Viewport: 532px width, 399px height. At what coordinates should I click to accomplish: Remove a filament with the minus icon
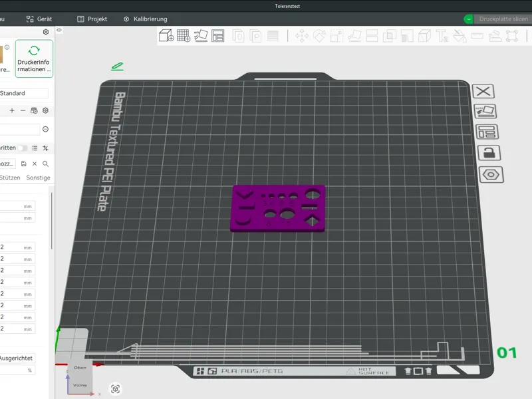[x=23, y=110]
